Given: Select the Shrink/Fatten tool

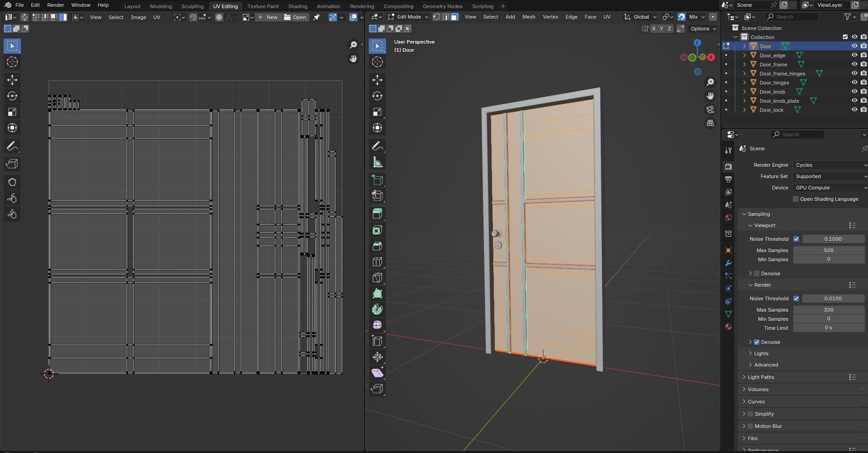Looking at the screenshot, I should click(x=377, y=357).
